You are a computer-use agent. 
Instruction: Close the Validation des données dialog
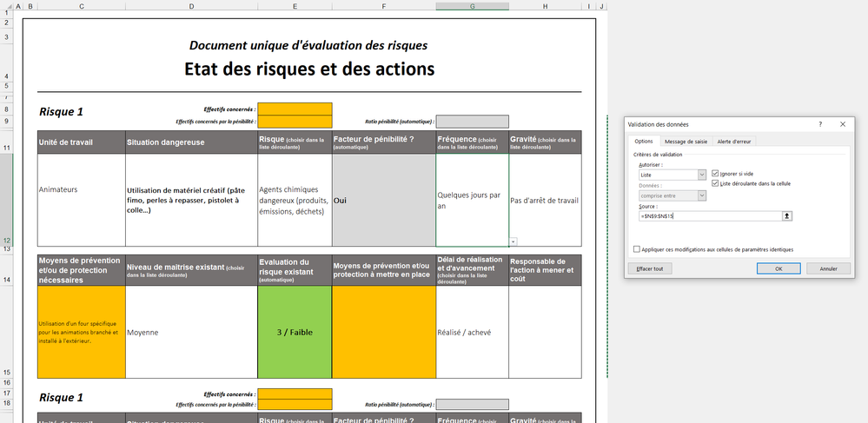(843, 124)
